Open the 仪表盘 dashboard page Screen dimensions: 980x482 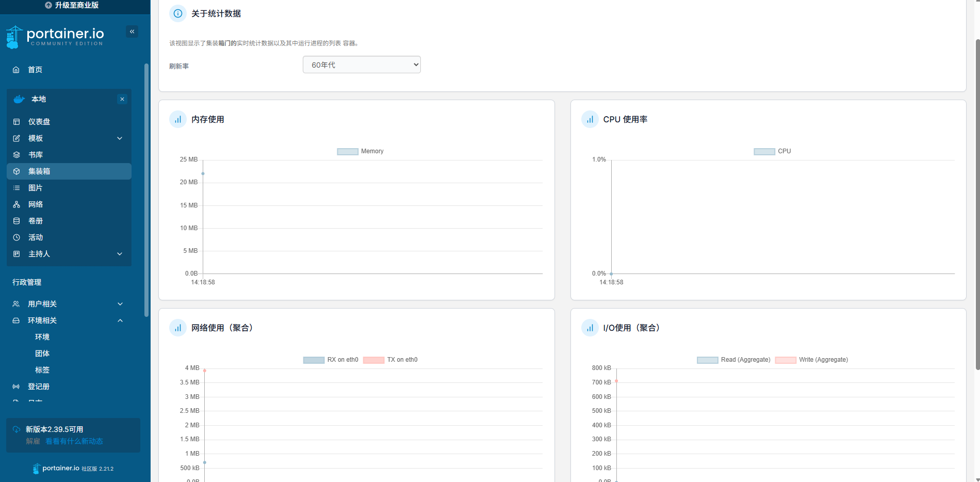(39, 122)
